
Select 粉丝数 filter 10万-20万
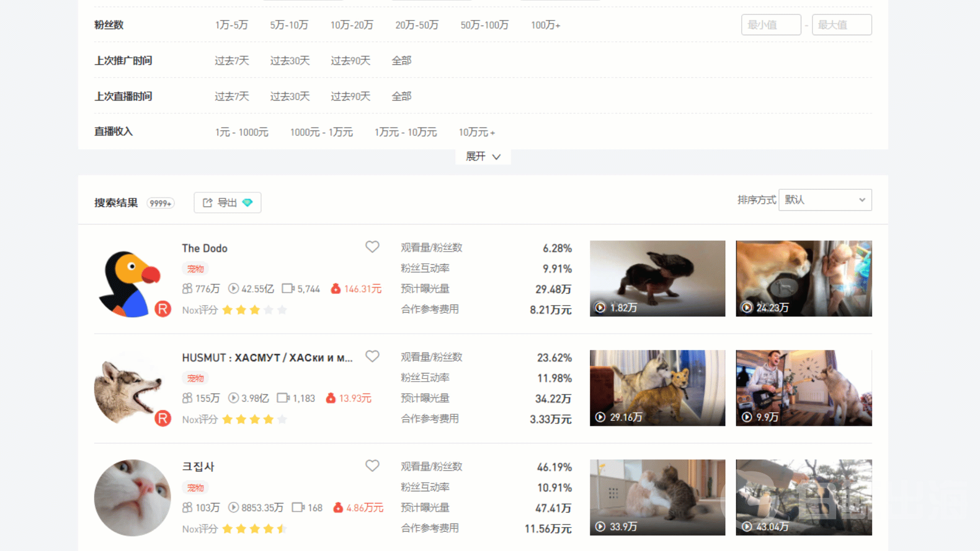click(x=352, y=25)
